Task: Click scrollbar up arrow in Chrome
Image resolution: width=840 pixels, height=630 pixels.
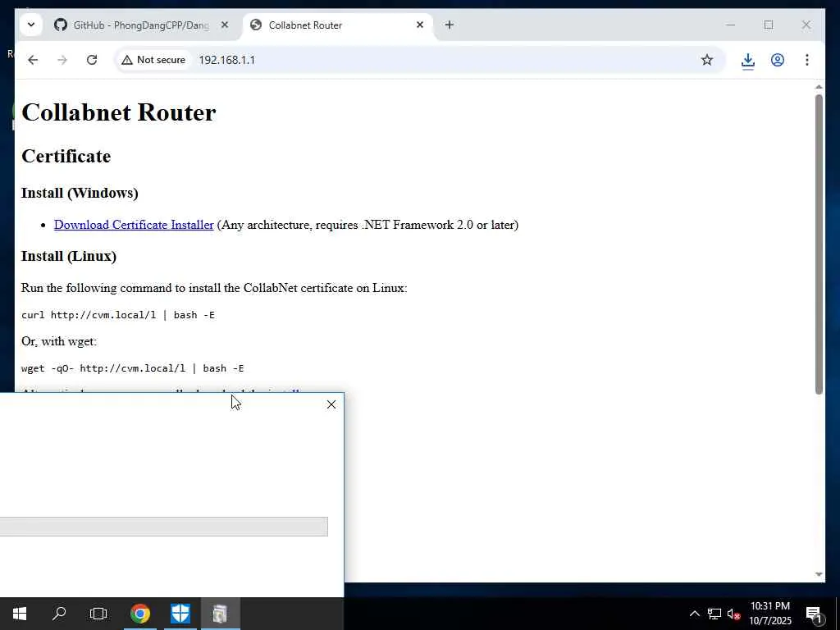Action: point(819,87)
